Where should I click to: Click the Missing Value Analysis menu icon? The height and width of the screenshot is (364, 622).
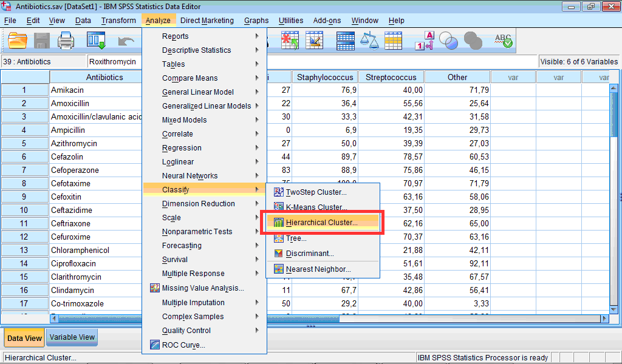(x=155, y=288)
